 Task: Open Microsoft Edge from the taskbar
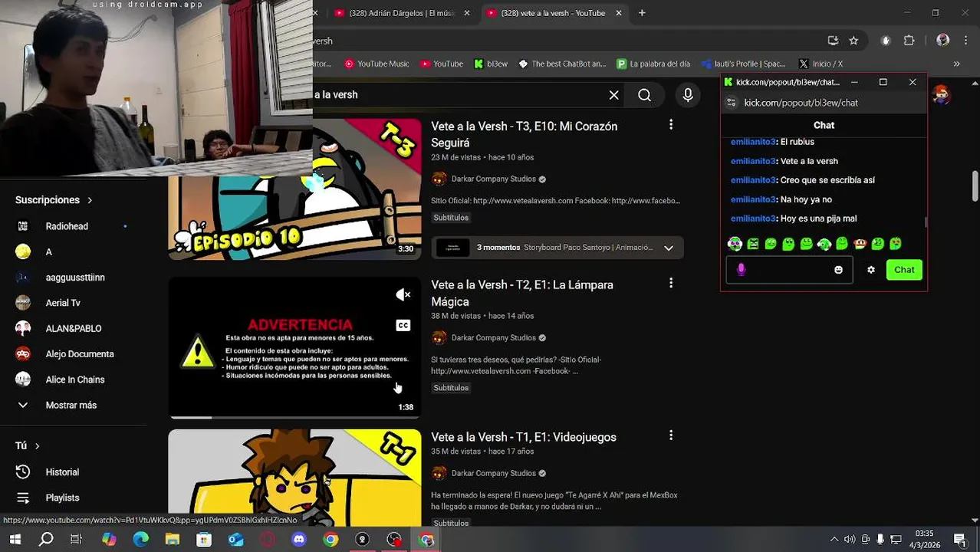[141, 540]
